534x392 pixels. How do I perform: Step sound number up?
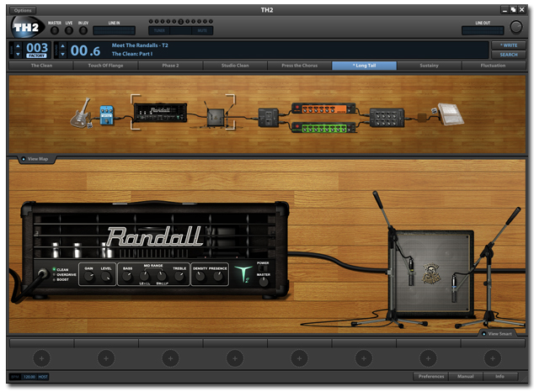pyautogui.click(x=62, y=46)
